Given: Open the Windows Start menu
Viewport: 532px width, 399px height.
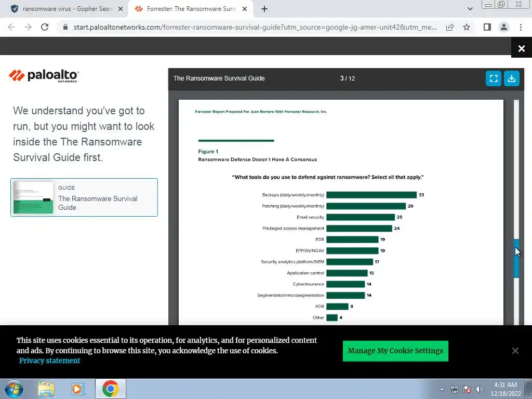Looking at the screenshot, I should point(14,389).
